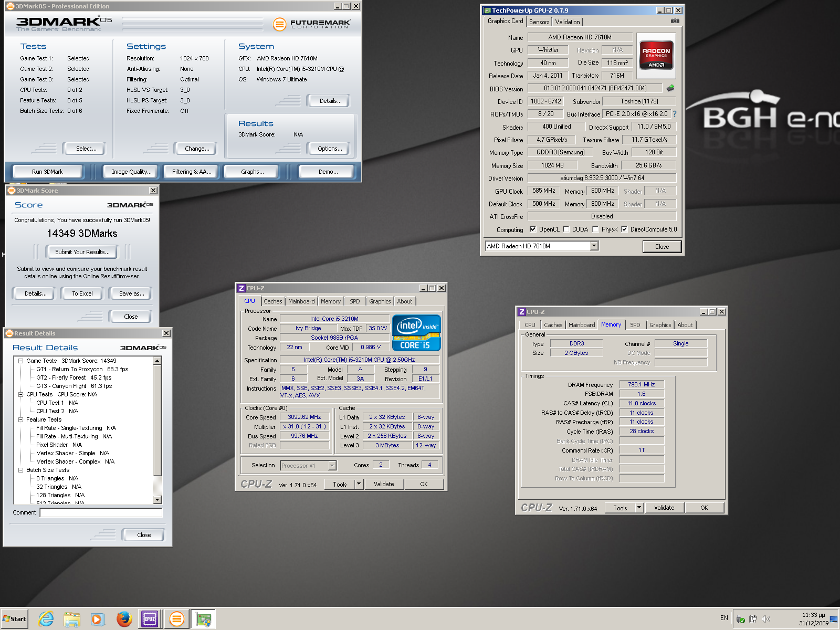Launch Internet Explorer from the taskbar
This screenshot has height=630, width=840.
[46, 619]
